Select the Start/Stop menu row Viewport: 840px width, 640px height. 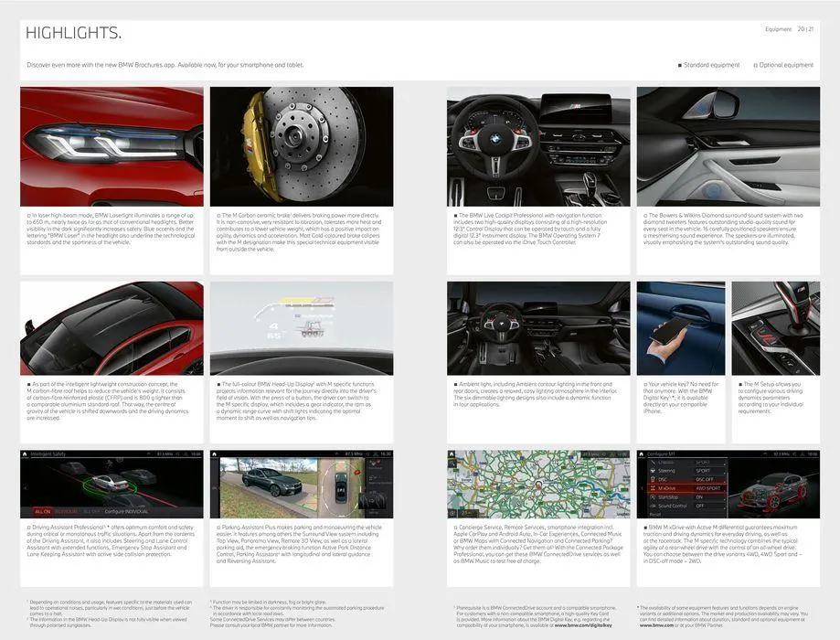point(670,496)
